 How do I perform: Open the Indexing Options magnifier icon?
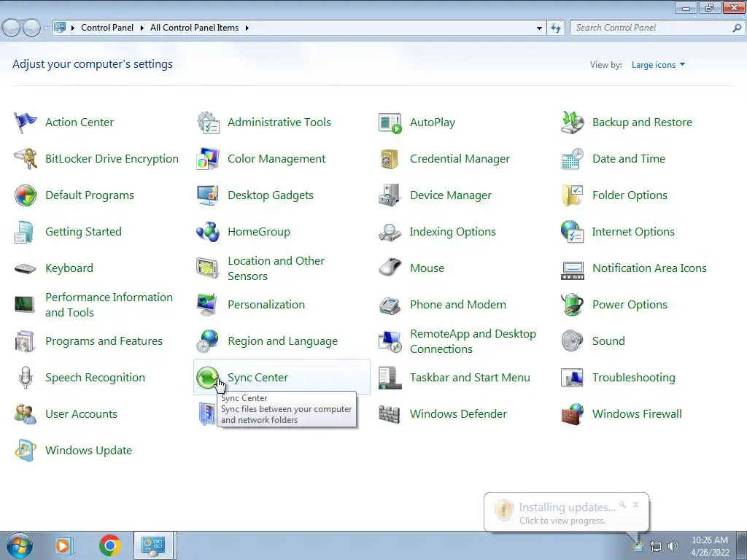point(390,232)
